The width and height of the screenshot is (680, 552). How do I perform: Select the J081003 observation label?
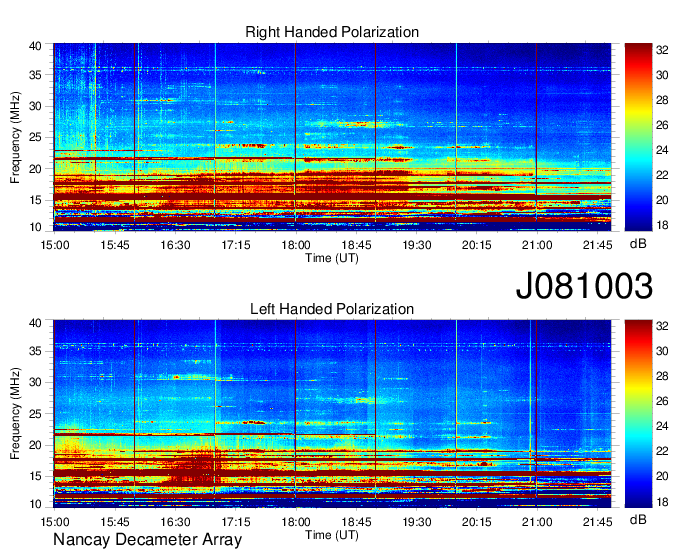click(584, 285)
